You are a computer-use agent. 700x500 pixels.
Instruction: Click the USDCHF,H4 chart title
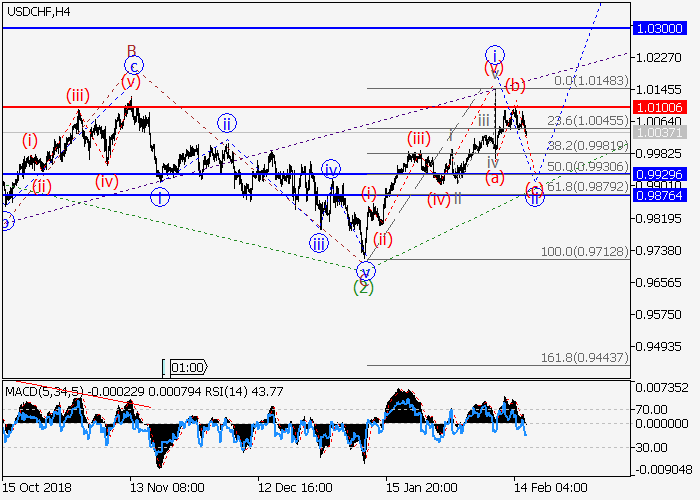click(37, 11)
